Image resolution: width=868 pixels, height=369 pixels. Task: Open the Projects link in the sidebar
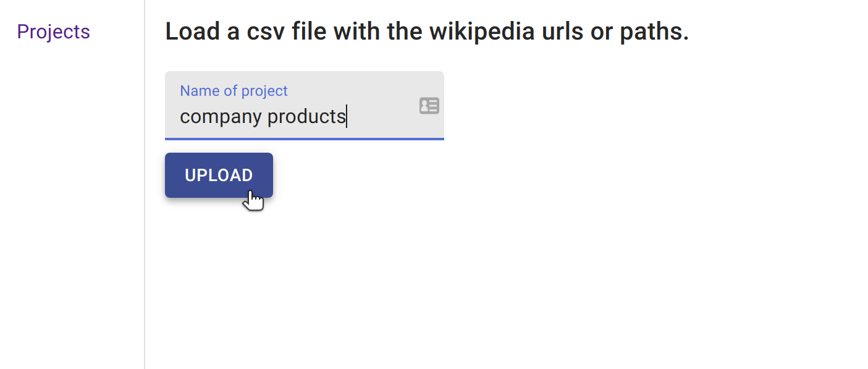[x=53, y=32]
